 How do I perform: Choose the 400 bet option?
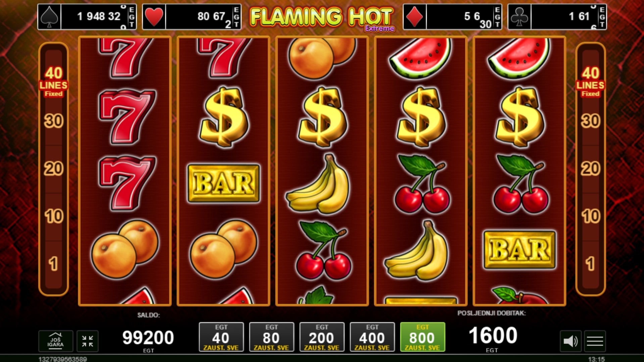(372, 337)
